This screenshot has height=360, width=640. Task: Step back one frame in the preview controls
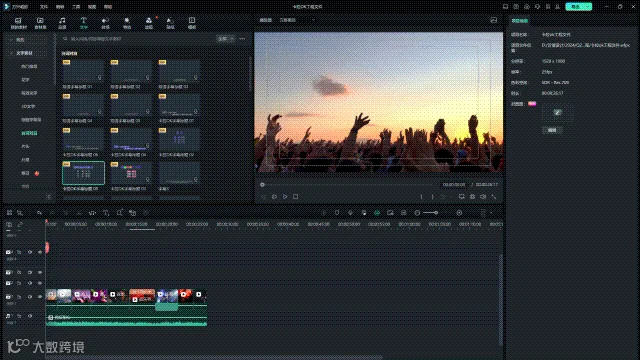(264, 197)
